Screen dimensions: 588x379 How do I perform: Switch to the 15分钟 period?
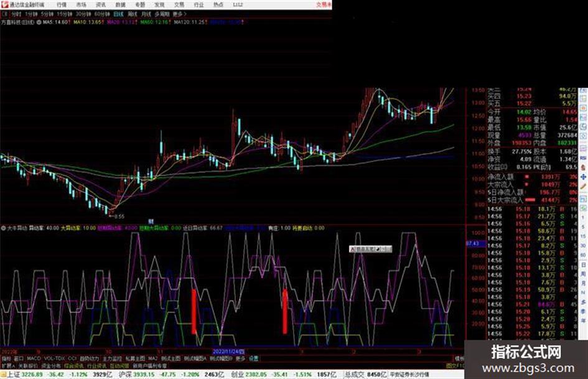tap(65, 14)
